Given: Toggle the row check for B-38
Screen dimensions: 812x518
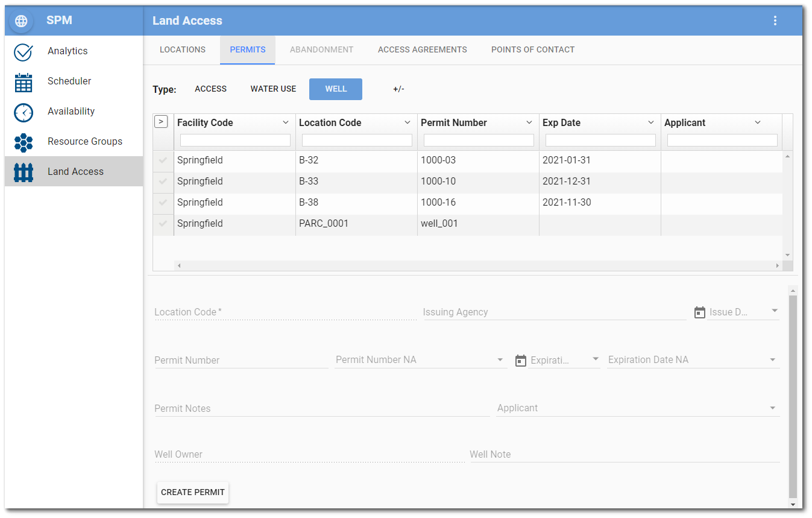Looking at the screenshot, I should pos(163,203).
